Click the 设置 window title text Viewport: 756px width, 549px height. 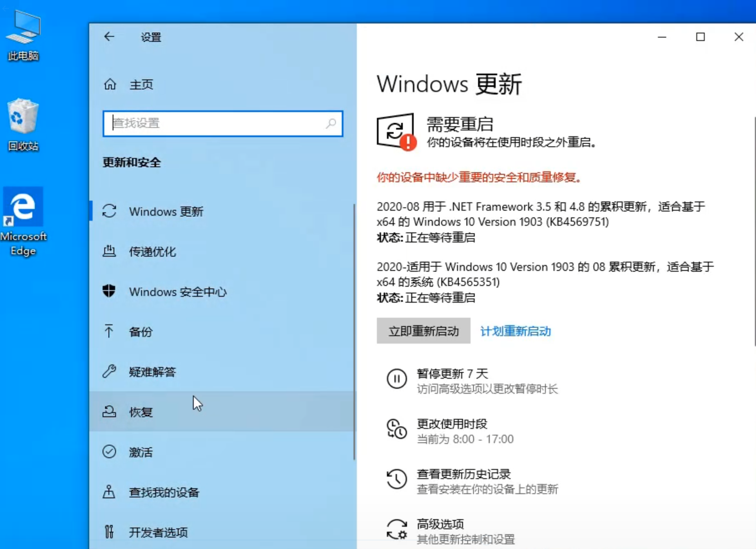151,37
